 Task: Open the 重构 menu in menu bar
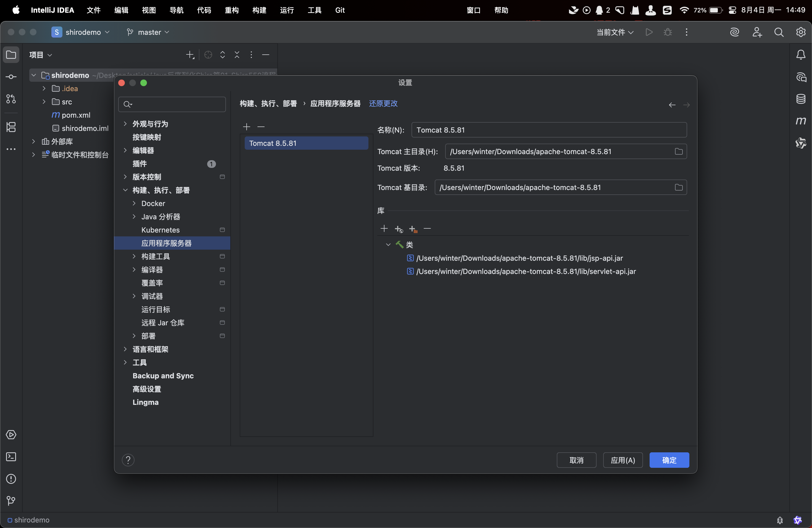[231, 10]
